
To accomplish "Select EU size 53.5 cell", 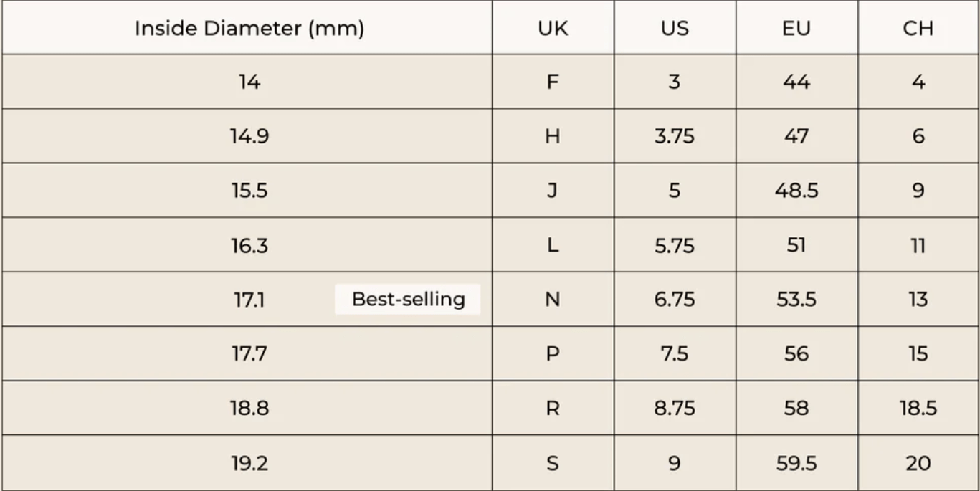I will pyautogui.click(x=796, y=300).
